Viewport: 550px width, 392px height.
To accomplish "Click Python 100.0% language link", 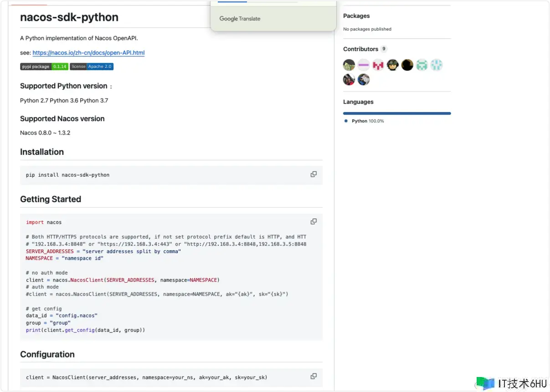I will (367, 121).
